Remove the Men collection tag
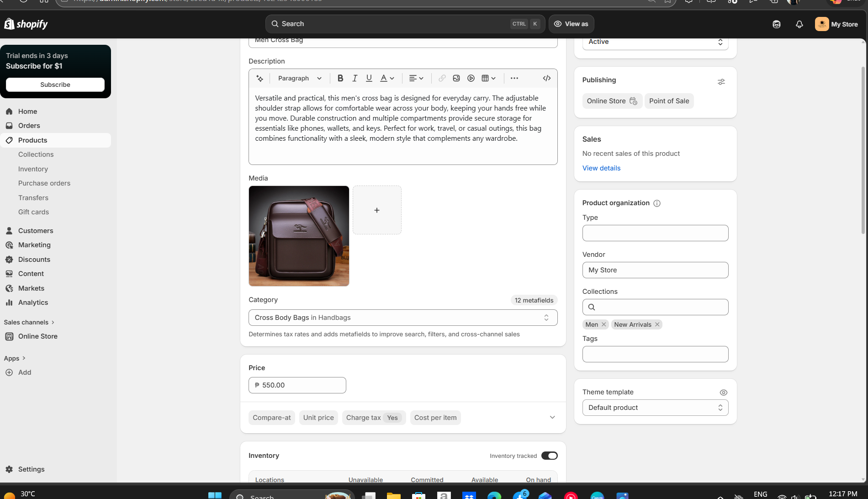Viewport: 868px width, 499px height. (x=604, y=324)
